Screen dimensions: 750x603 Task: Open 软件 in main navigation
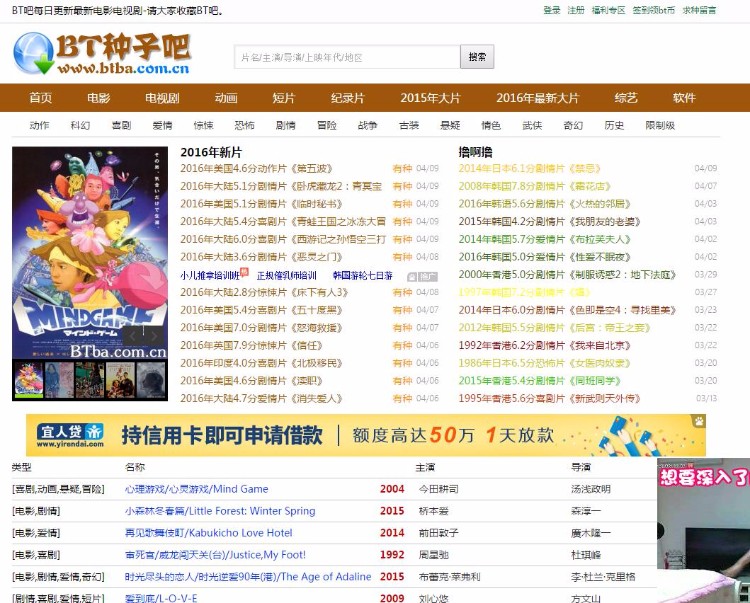(x=684, y=98)
